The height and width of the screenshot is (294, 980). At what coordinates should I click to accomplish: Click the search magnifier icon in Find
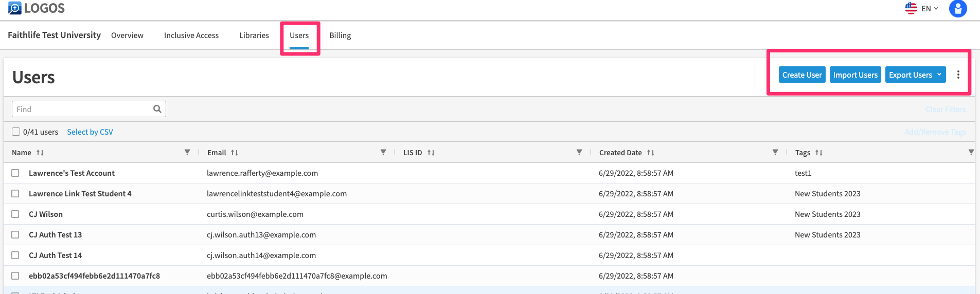(157, 109)
